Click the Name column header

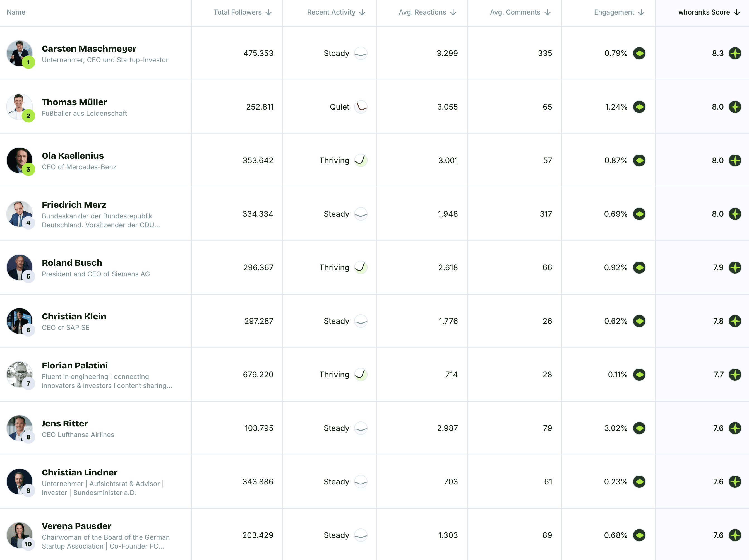click(x=16, y=12)
